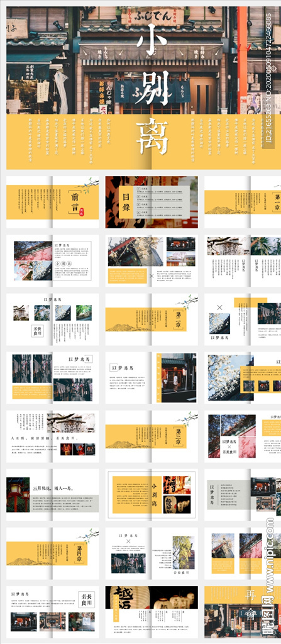Select the slide with two photos above yellow caption boxes
This screenshot has width=281, height=644.
click(x=243, y=553)
